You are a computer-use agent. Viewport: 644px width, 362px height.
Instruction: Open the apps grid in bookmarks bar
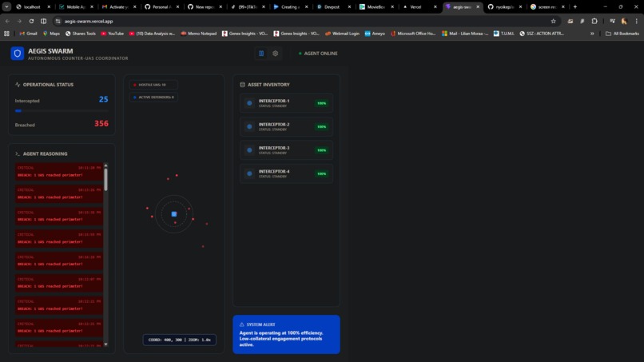[x=6, y=34]
